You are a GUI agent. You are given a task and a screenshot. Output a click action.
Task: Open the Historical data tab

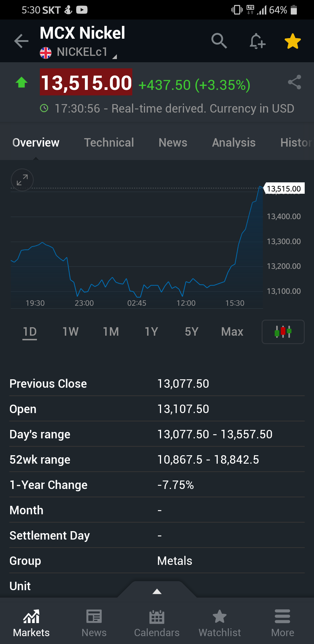tap(297, 143)
